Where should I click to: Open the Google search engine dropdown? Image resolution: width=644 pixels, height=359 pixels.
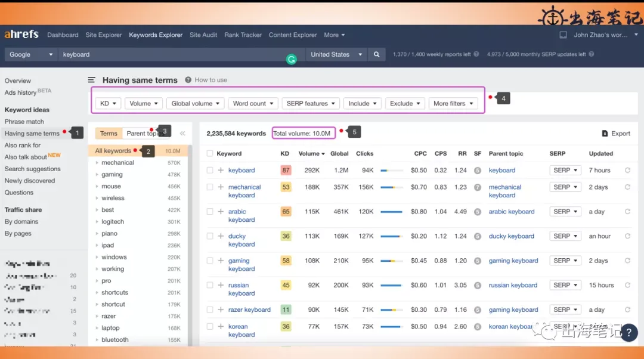click(x=31, y=54)
